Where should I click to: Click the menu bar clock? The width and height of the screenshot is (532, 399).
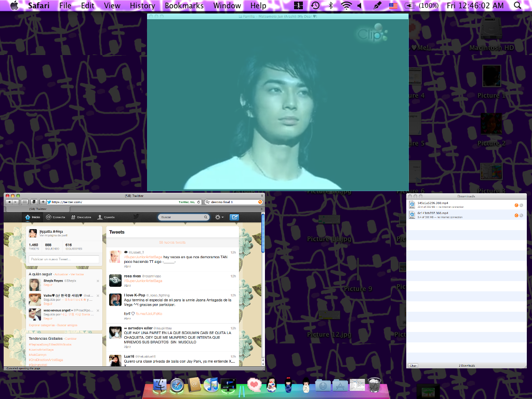(x=475, y=5)
